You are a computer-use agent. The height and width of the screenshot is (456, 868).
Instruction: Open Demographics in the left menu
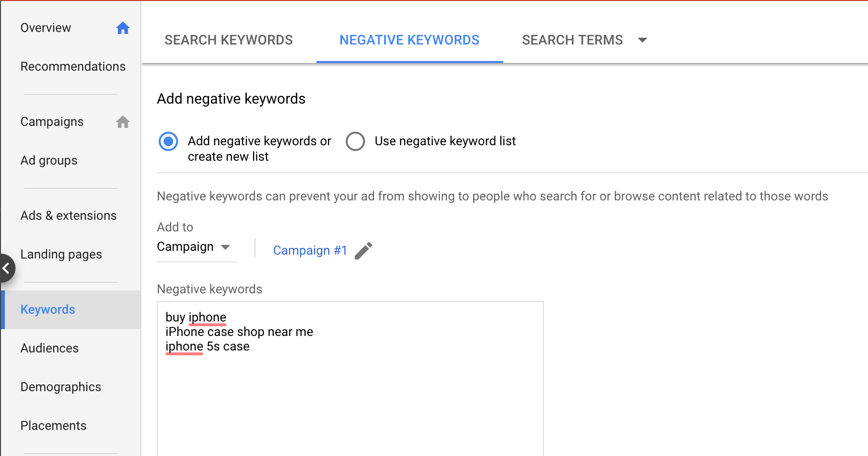click(x=60, y=387)
